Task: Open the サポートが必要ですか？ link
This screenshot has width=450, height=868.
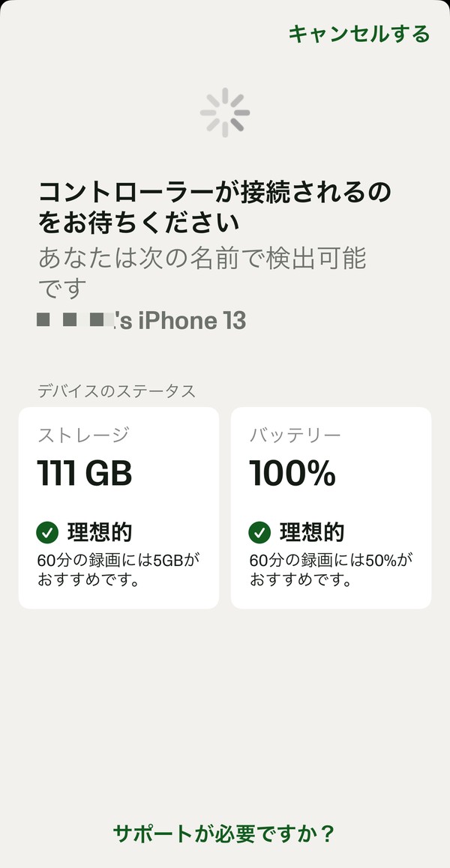Action: (x=223, y=834)
